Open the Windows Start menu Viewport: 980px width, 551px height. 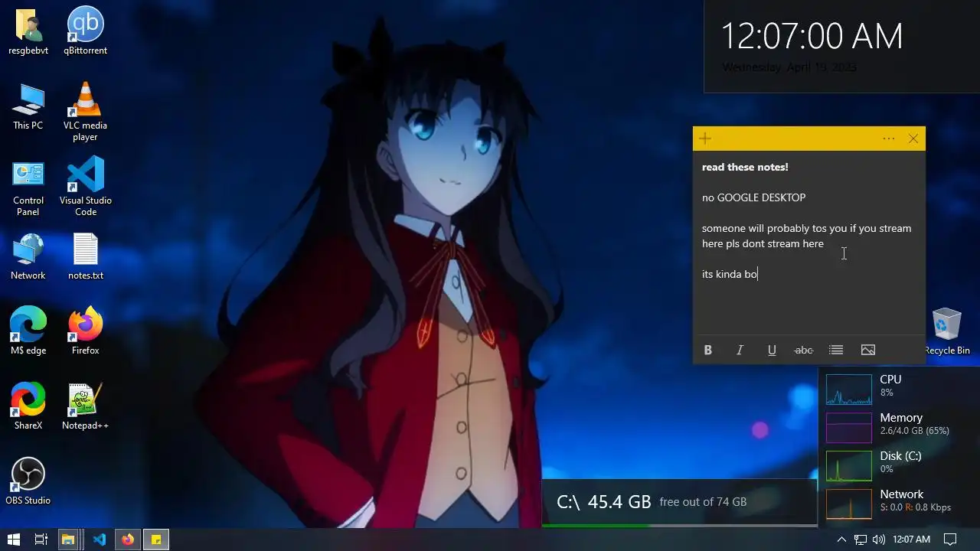[13, 540]
